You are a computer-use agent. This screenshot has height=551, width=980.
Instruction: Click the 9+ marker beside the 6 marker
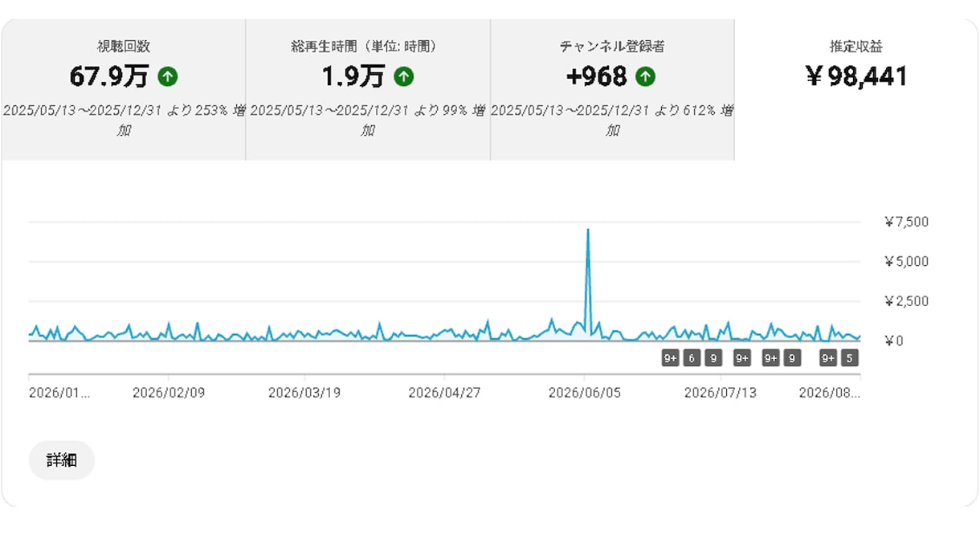(670, 358)
